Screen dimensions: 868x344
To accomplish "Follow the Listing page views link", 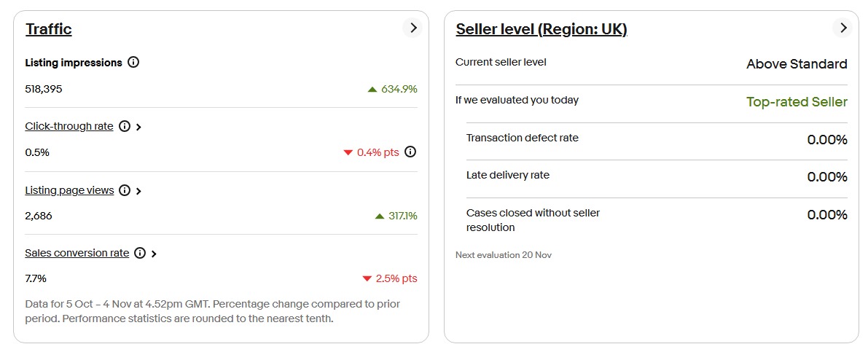I will (x=69, y=190).
